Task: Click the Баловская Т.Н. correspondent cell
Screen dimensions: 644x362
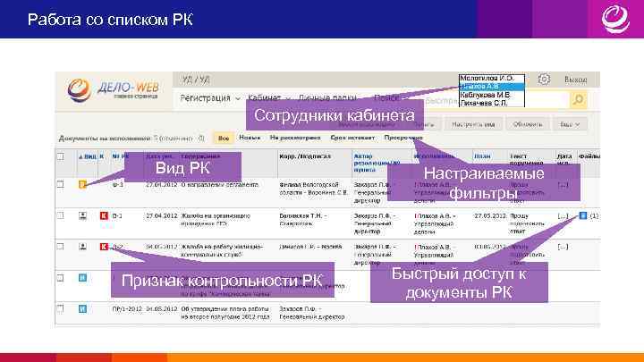Action: point(302,220)
